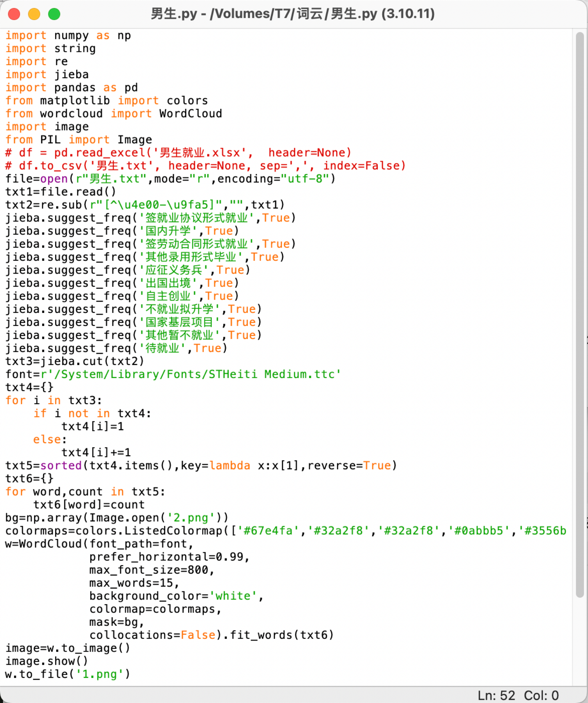Click the vertical scrollbar thumb

[x=579, y=310]
